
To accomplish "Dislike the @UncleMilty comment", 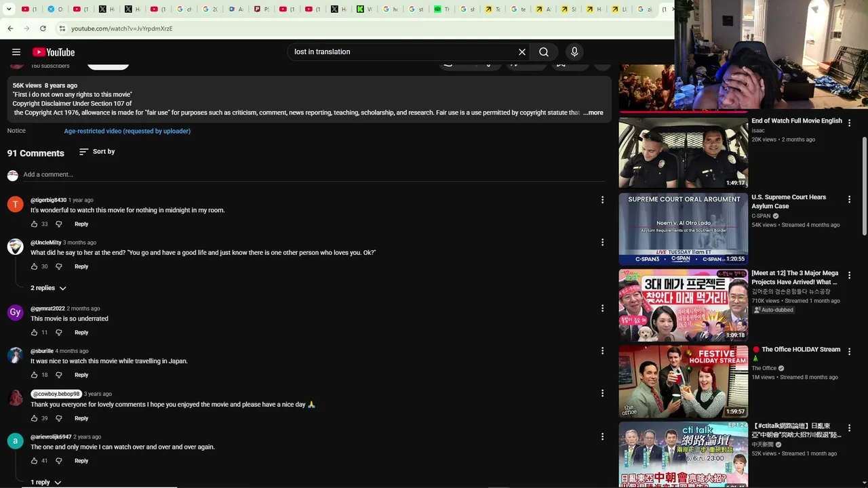I will click(59, 267).
